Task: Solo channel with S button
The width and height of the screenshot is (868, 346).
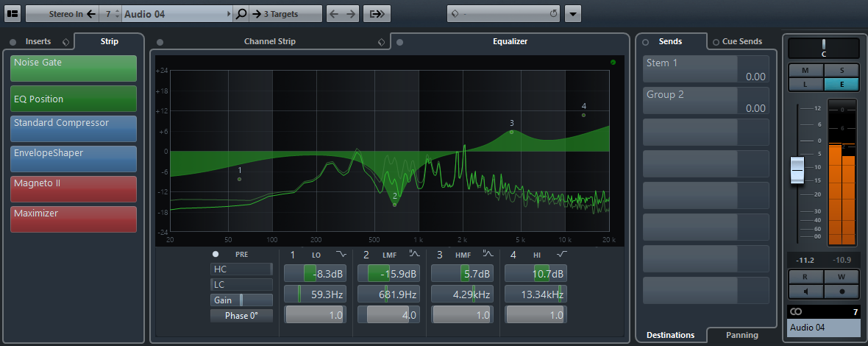Action: point(842,71)
